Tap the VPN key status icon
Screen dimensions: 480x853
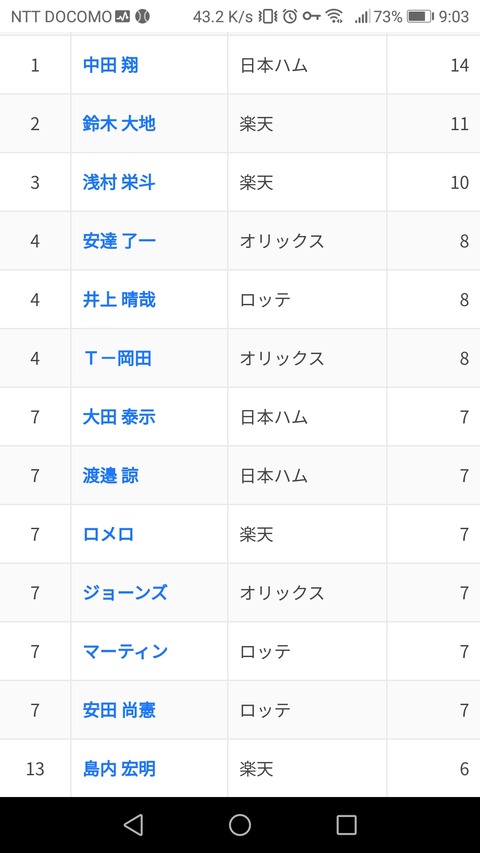pos(311,16)
